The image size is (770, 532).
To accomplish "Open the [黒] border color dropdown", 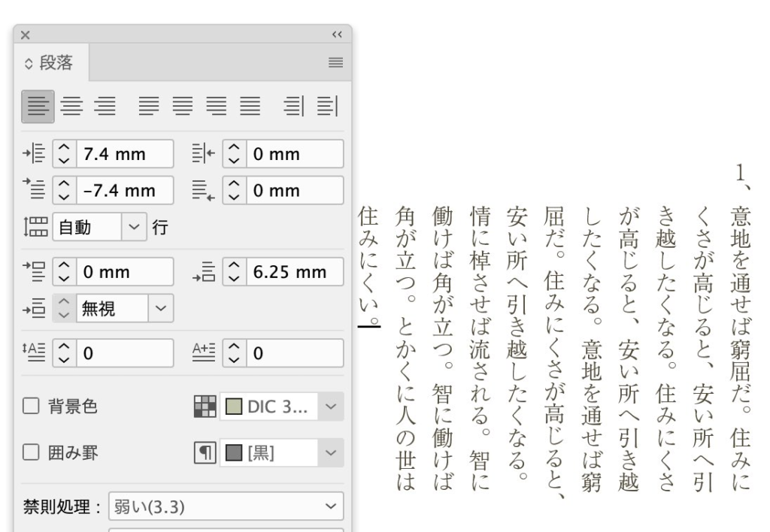I will point(331,454).
